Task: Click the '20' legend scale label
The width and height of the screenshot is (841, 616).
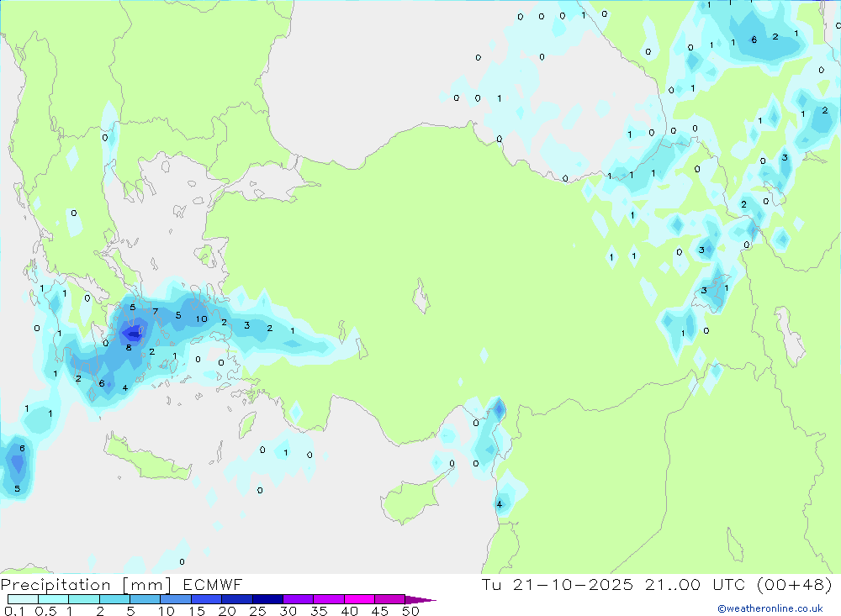Action: 227,611
